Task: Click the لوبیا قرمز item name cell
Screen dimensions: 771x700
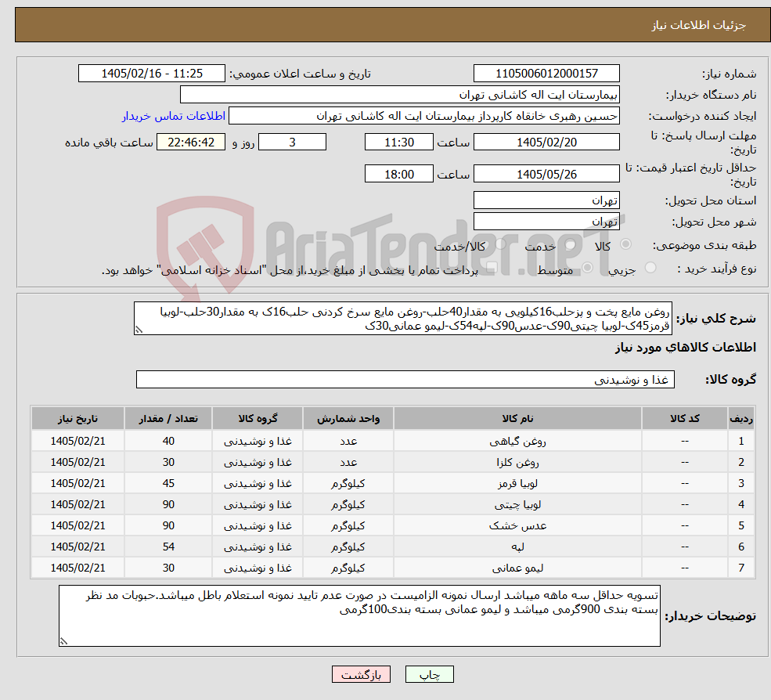Action: point(517,484)
